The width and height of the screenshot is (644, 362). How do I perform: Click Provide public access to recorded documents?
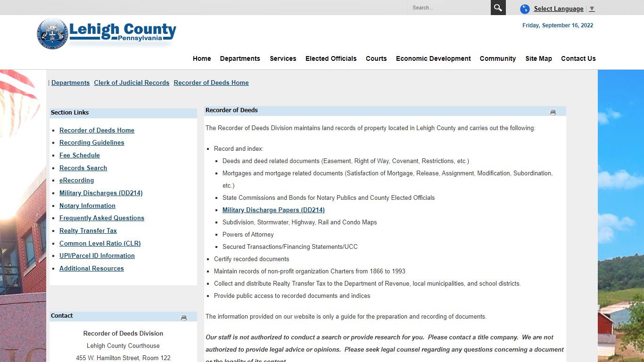point(292,296)
